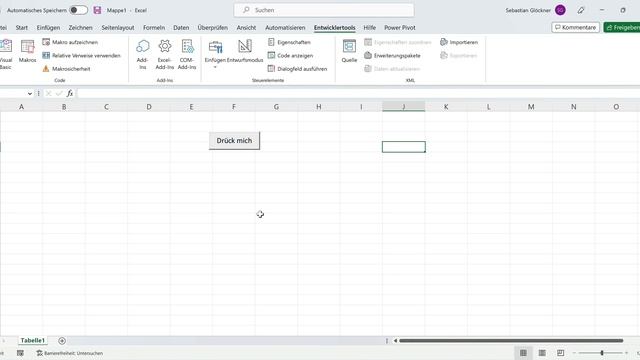The width and height of the screenshot is (640, 360).
Task: Click the zoom slider handle
Action: click(x=602, y=353)
